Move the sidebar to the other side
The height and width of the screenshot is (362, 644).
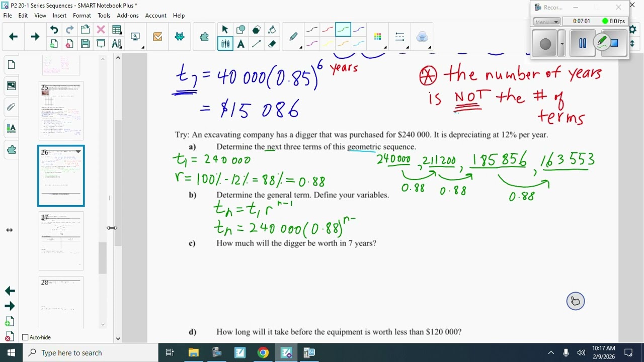click(x=9, y=230)
